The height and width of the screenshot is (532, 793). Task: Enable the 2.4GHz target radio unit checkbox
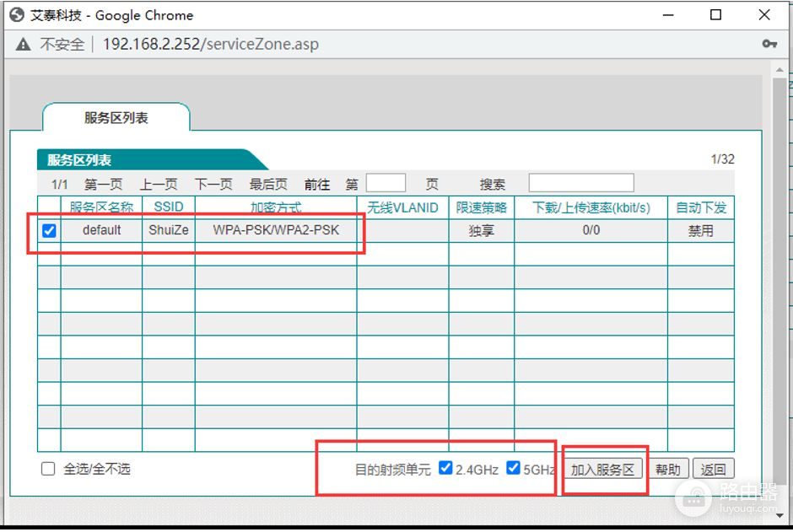[445, 468]
